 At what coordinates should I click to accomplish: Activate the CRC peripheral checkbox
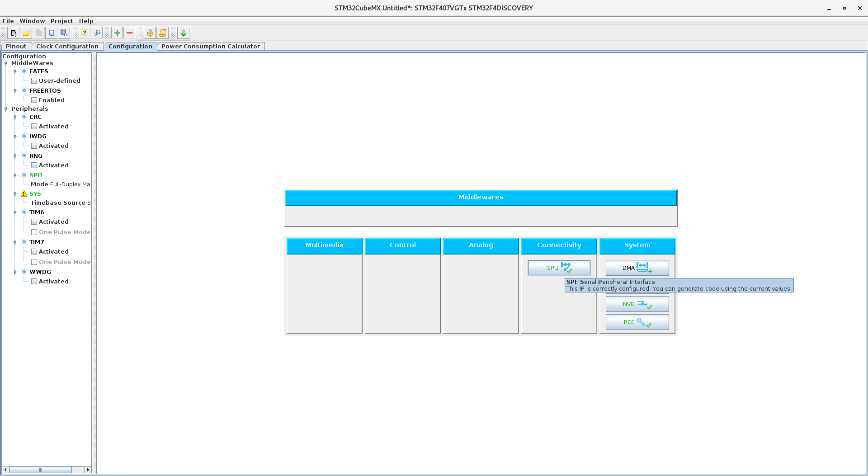[34, 127]
